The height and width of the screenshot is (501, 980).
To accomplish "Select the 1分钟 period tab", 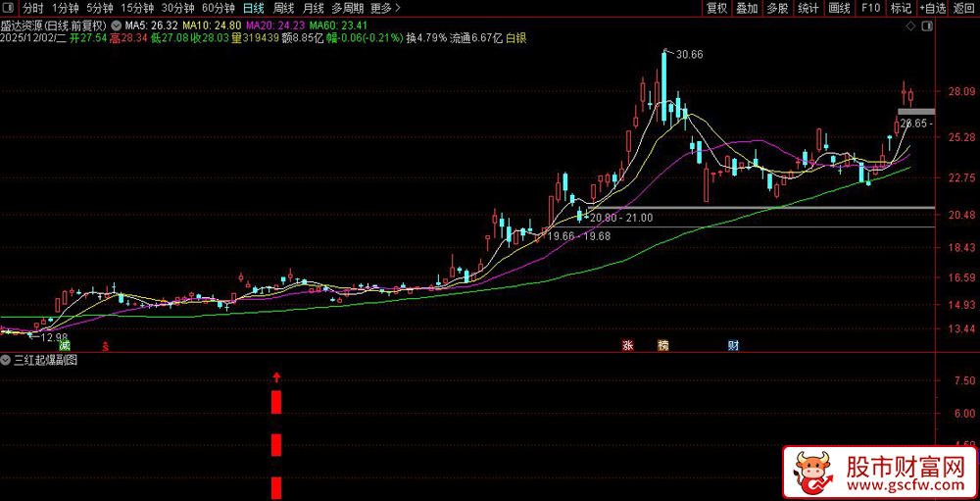I will point(65,8).
